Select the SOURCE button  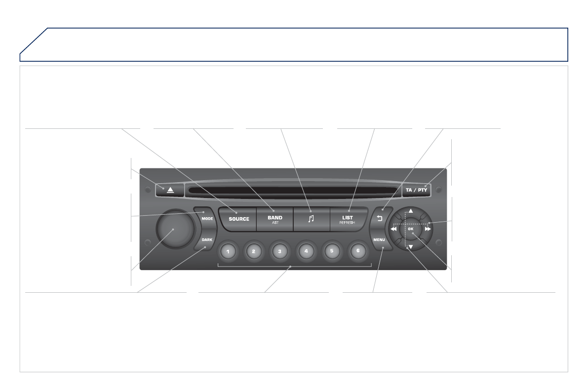238,219
